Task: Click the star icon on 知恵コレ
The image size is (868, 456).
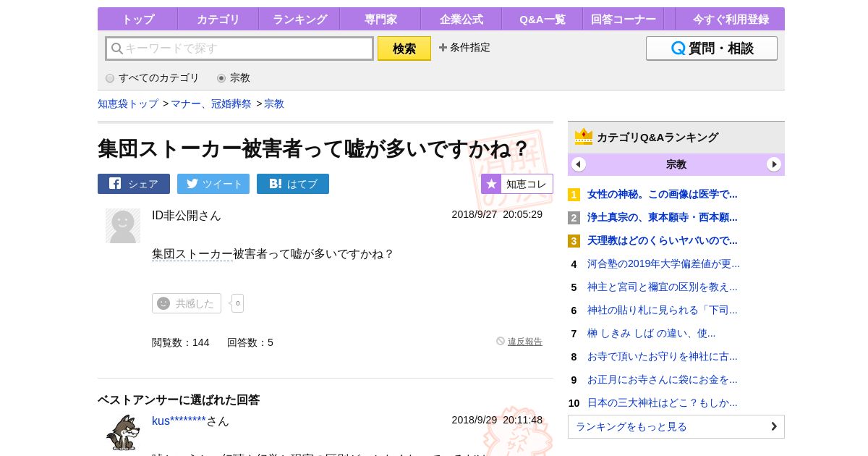Action: [x=491, y=184]
